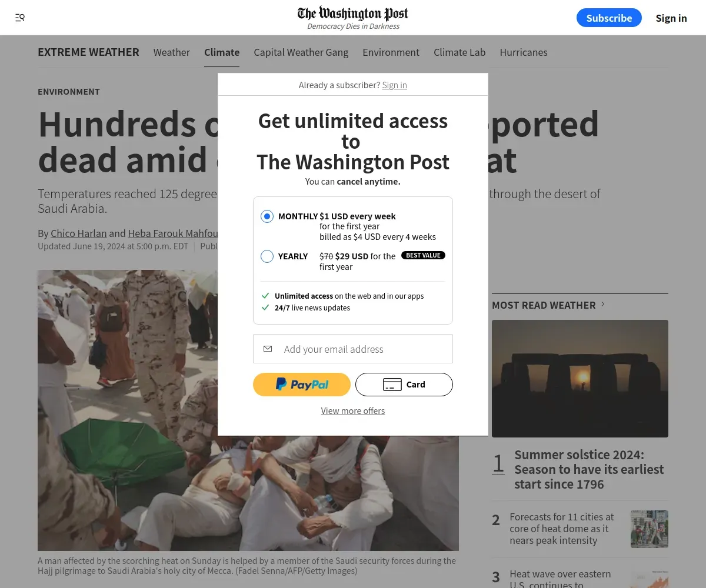Select the YEARLY subscription radio button

pos(267,256)
